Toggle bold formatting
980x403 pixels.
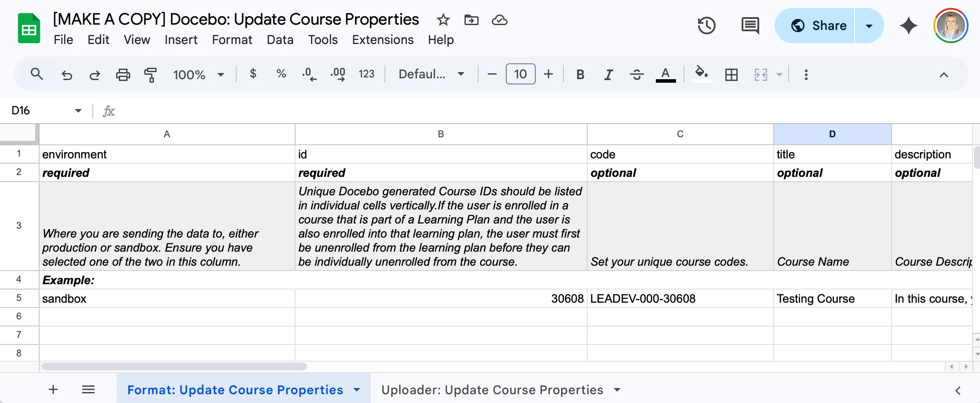580,75
